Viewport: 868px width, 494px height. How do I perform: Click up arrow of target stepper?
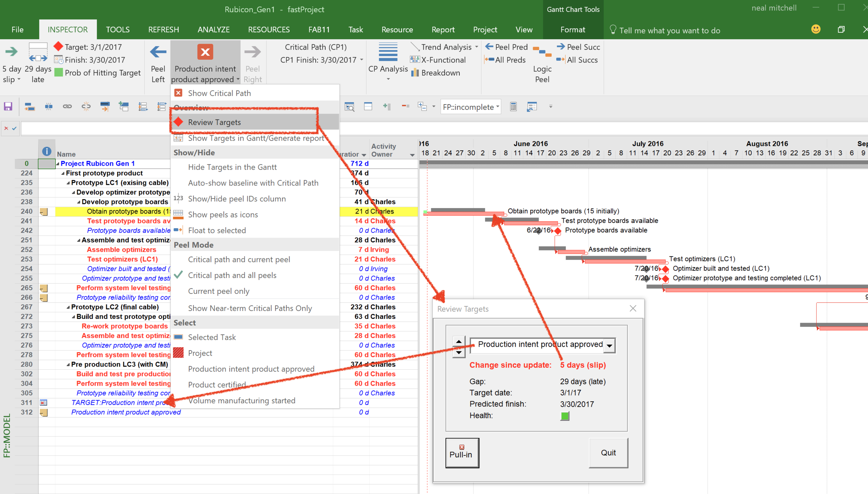tap(459, 341)
